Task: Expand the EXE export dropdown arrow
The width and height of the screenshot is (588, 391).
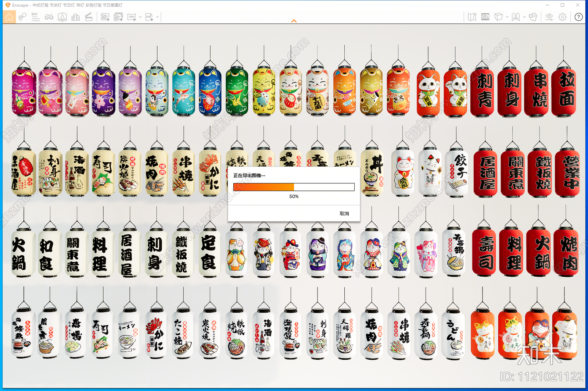Action: [157, 17]
